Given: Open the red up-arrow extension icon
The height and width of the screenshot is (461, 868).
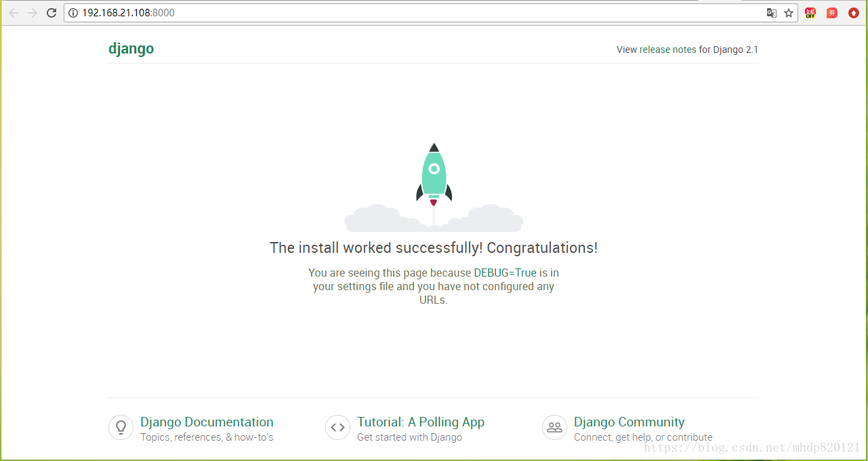Looking at the screenshot, I should [854, 13].
